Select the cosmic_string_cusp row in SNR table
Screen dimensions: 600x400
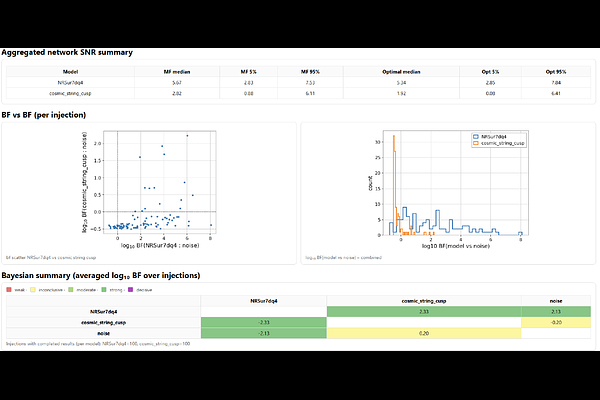coord(71,93)
